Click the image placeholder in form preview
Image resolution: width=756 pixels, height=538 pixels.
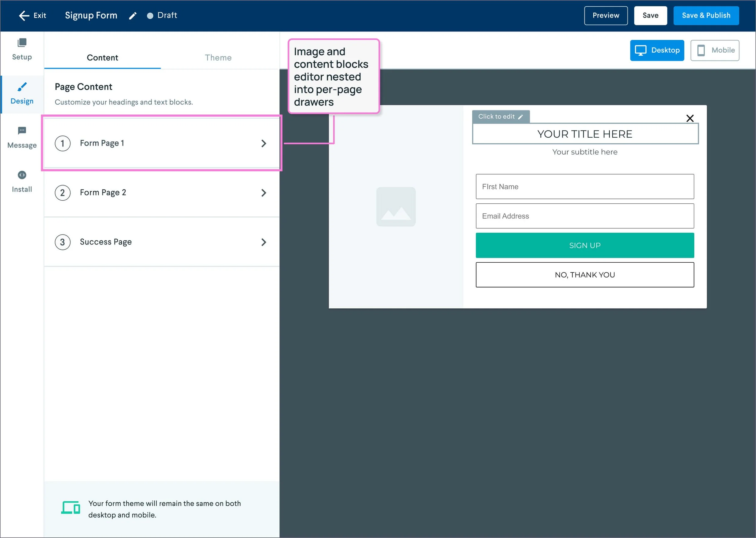(396, 207)
